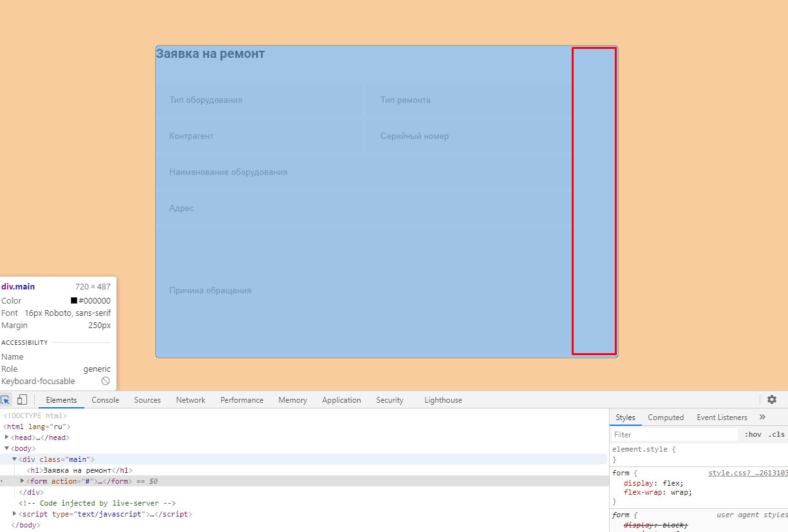
Task: Select the live-server comment line
Action: point(97,503)
